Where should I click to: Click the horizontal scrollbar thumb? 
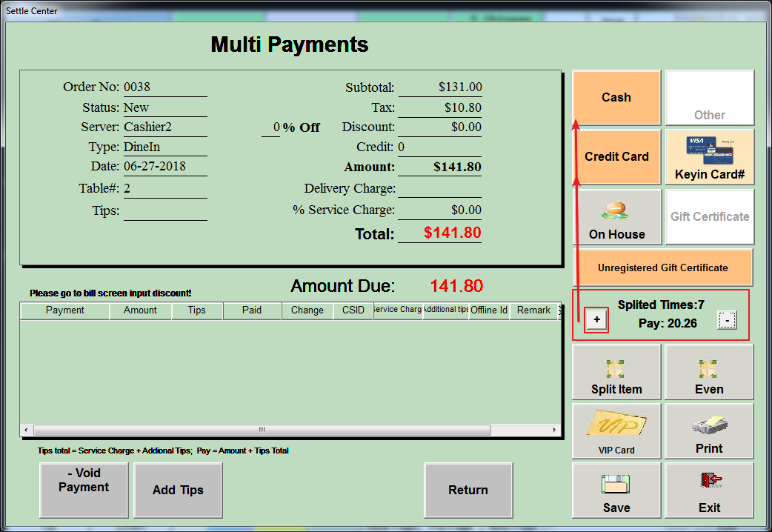[262, 430]
